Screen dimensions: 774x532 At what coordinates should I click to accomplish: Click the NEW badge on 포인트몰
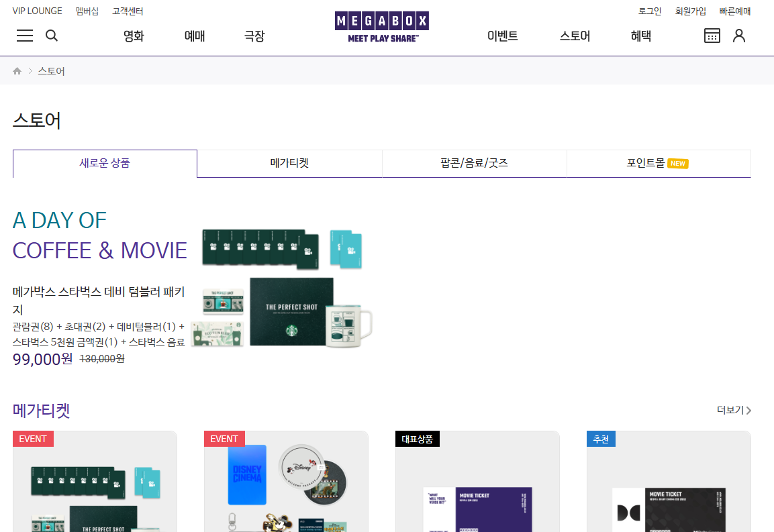coord(678,164)
